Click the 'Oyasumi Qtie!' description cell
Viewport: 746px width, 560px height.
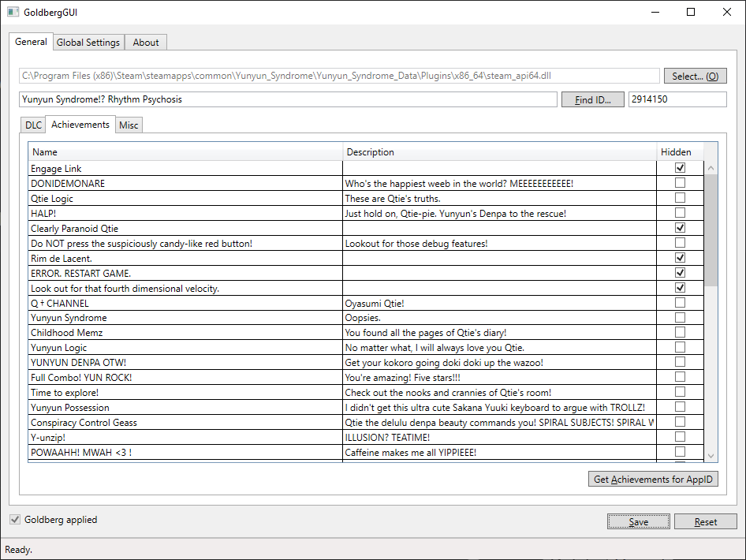coord(499,303)
